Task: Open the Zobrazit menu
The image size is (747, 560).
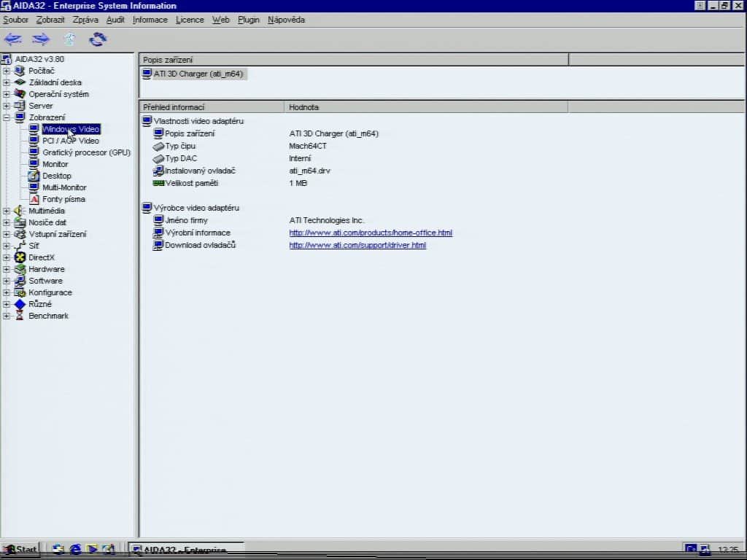Action: point(50,20)
